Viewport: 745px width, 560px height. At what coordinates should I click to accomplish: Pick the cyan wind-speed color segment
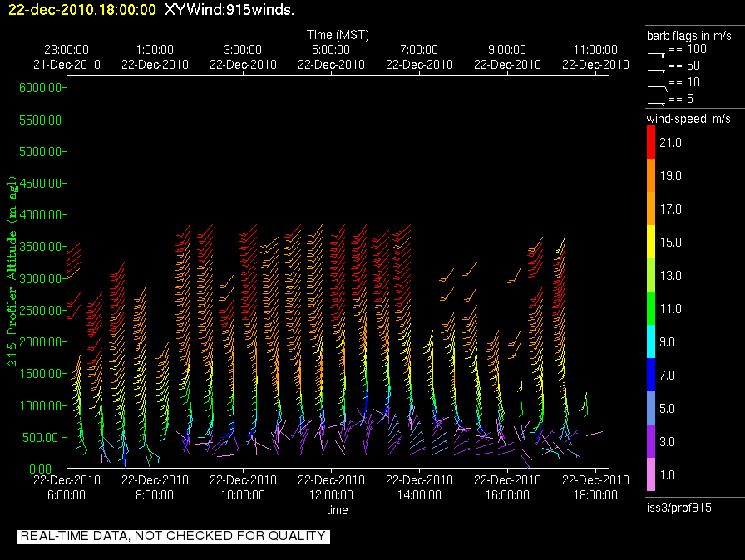tap(651, 341)
